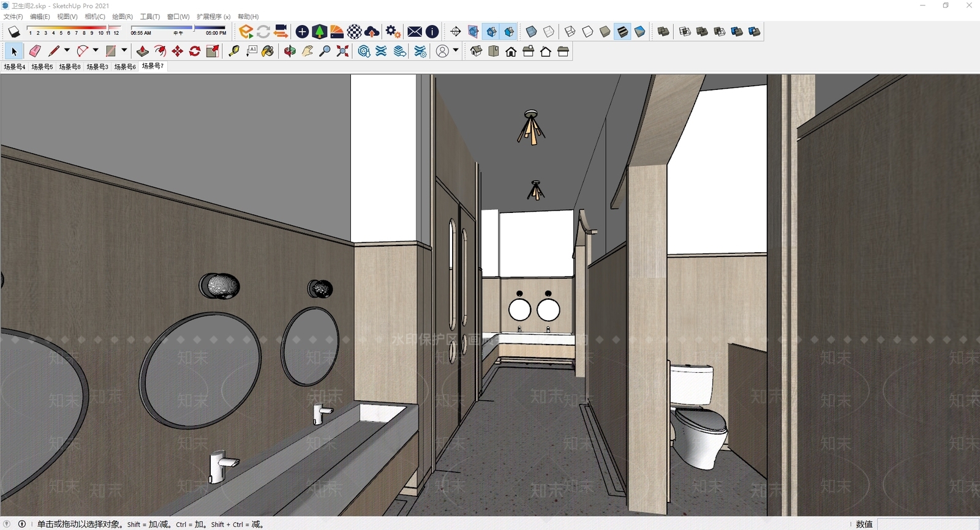The width and height of the screenshot is (980, 530).
Task: Open the 窗口(W) menu
Action: (178, 17)
